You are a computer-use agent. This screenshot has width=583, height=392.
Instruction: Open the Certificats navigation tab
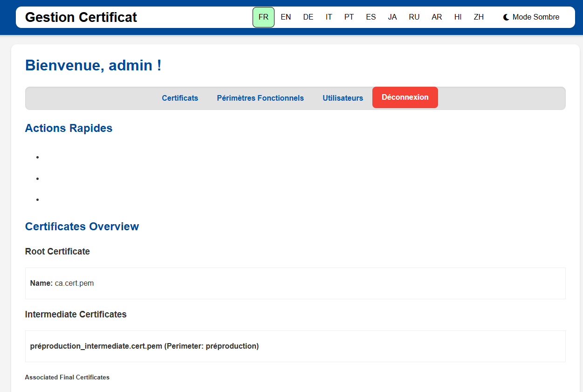[180, 98]
